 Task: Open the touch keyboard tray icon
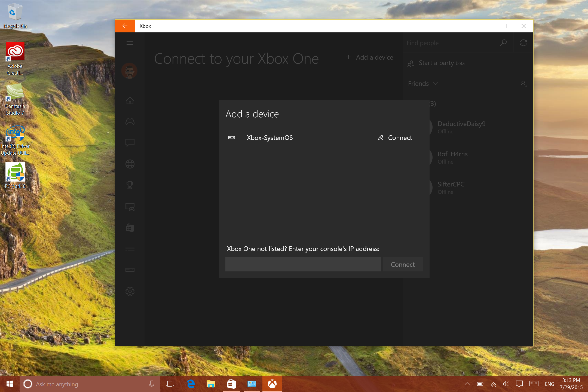[x=534, y=384]
